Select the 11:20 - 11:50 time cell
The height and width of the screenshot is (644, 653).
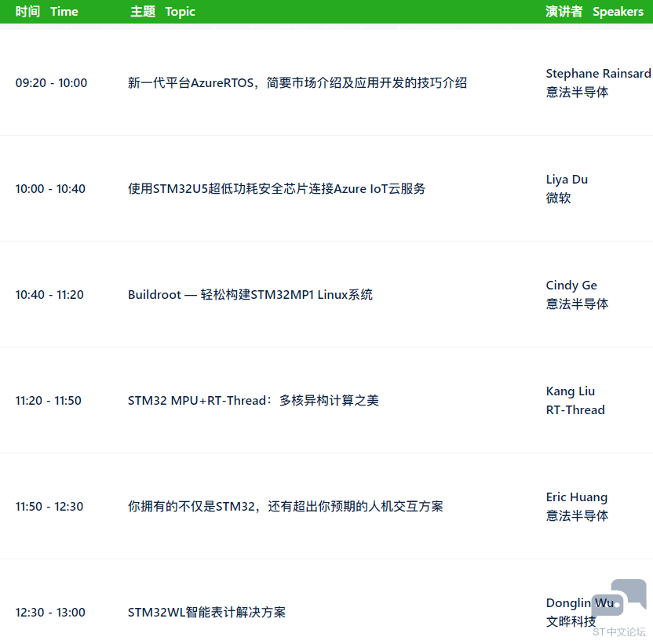49,401
